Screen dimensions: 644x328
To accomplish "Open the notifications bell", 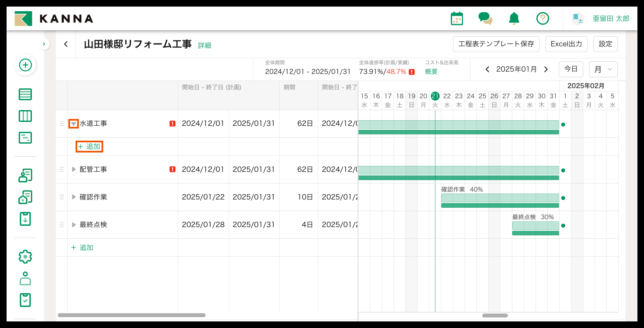I will [514, 19].
